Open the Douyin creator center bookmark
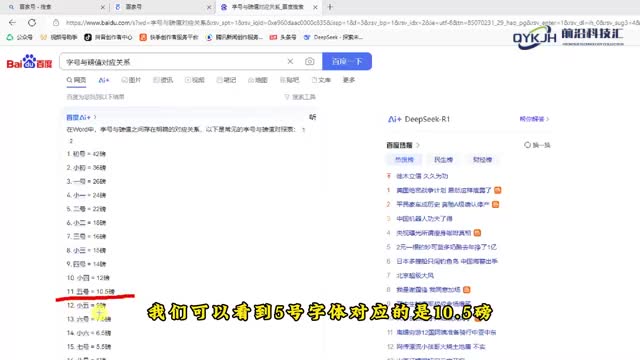This screenshot has width=640, height=360. point(109,37)
